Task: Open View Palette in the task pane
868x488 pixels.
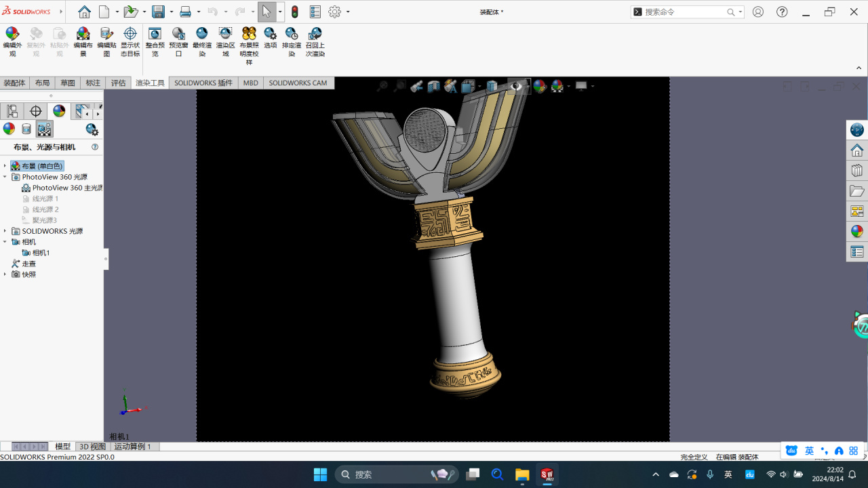Action: coord(857,211)
